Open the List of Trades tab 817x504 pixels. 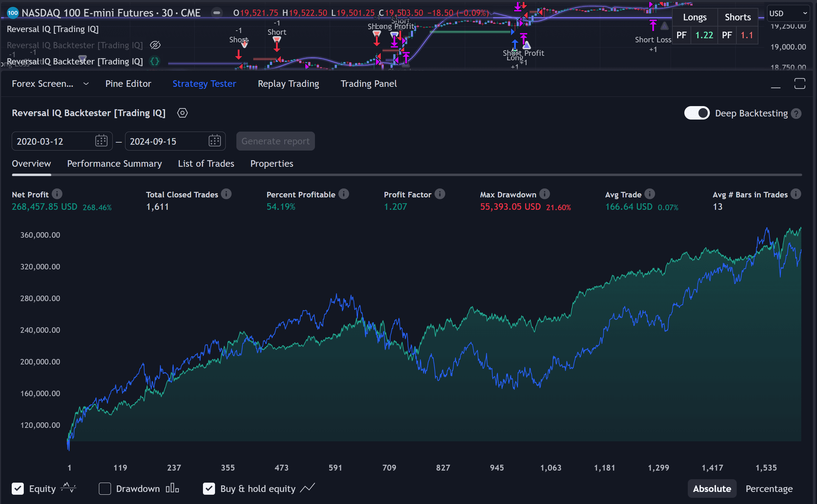tap(206, 164)
